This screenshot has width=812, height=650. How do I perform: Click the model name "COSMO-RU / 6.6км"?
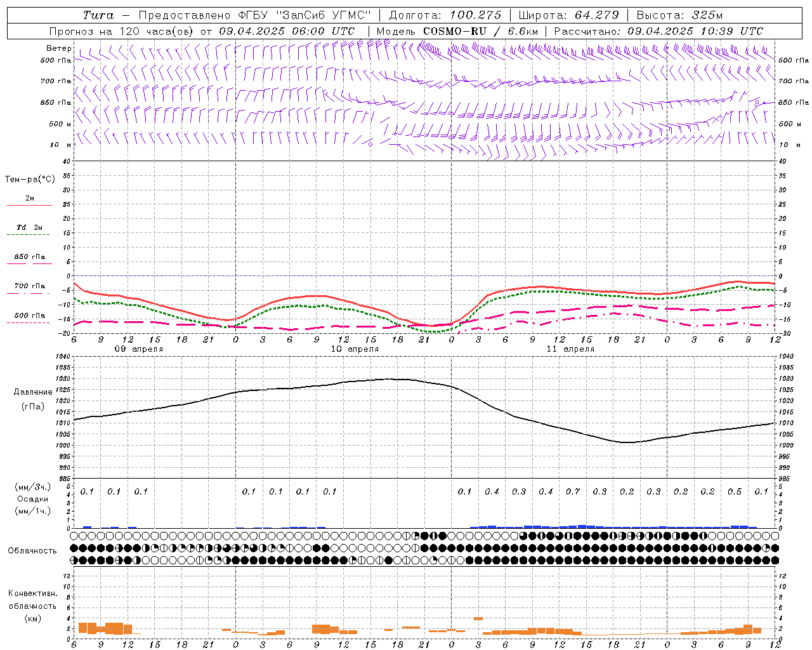480,31
